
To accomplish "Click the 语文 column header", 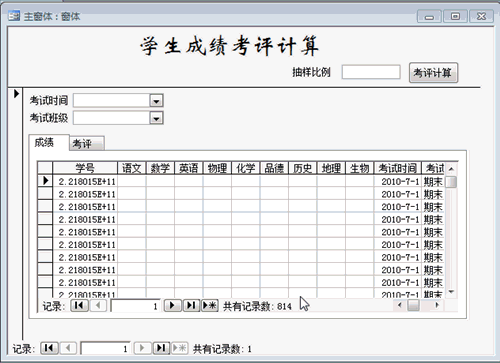I will pos(131,168).
